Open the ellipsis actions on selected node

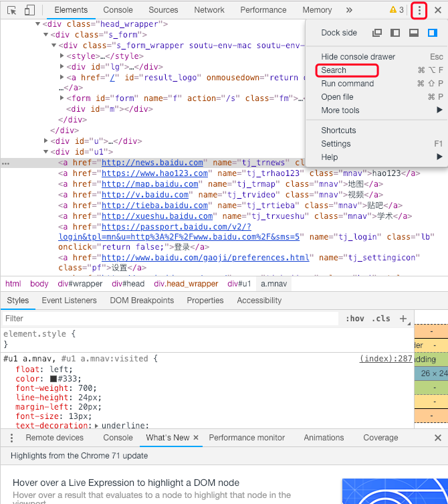pos(5,163)
